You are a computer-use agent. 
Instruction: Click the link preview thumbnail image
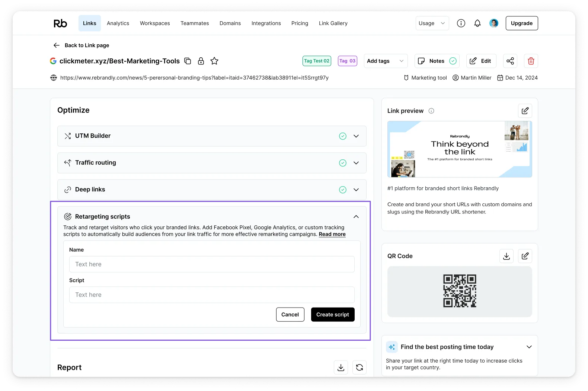(x=460, y=149)
